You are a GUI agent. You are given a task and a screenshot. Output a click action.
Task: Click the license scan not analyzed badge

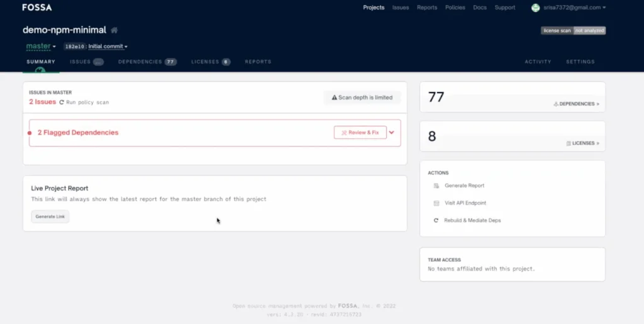573,31
